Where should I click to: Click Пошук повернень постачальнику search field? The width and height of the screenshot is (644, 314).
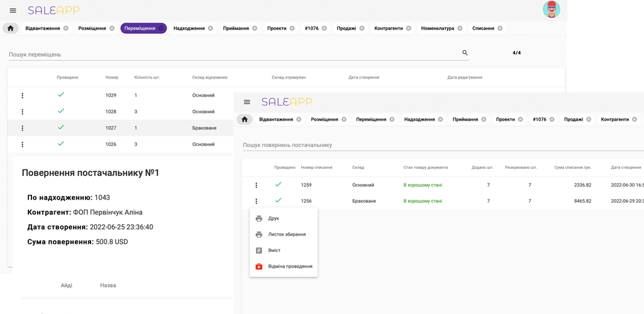(x=443, y=144)
